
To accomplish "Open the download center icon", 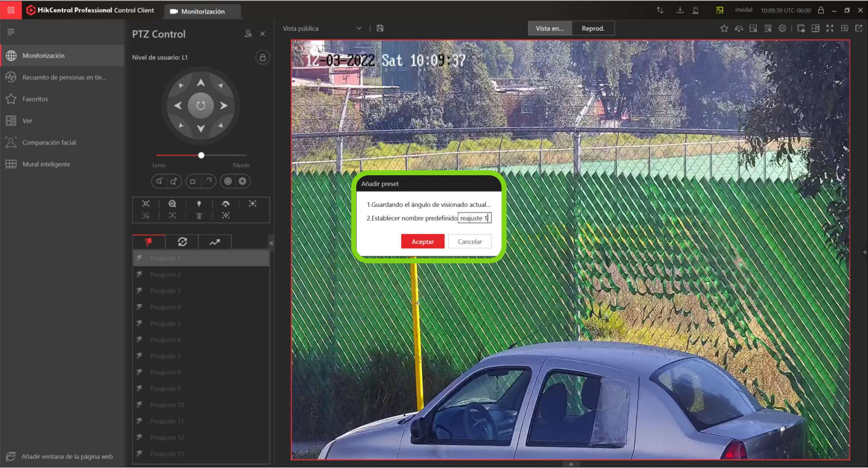I will pyautogui.click(x=680, y=10).
